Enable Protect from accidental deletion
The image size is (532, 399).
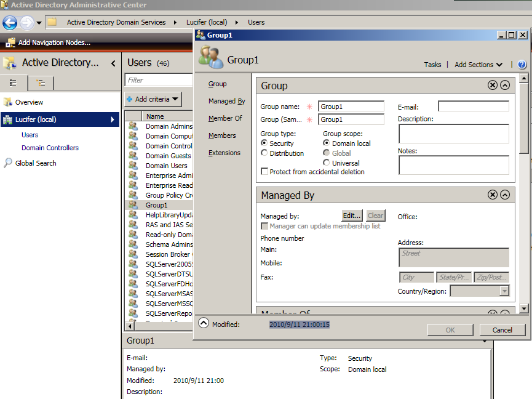(264, 172)
